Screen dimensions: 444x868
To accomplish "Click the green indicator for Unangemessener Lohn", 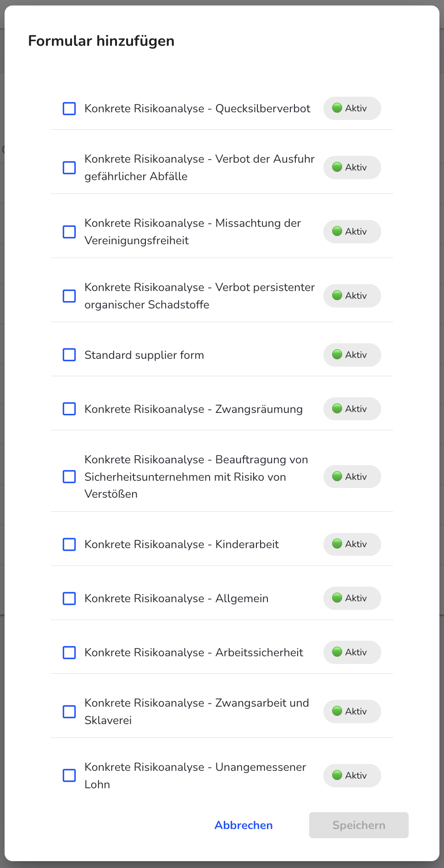I will (x=338, y=775).
